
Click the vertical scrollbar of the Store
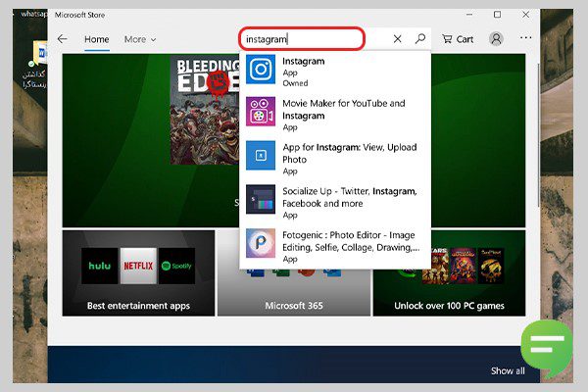pyautogui.click(x=538, y=135)
